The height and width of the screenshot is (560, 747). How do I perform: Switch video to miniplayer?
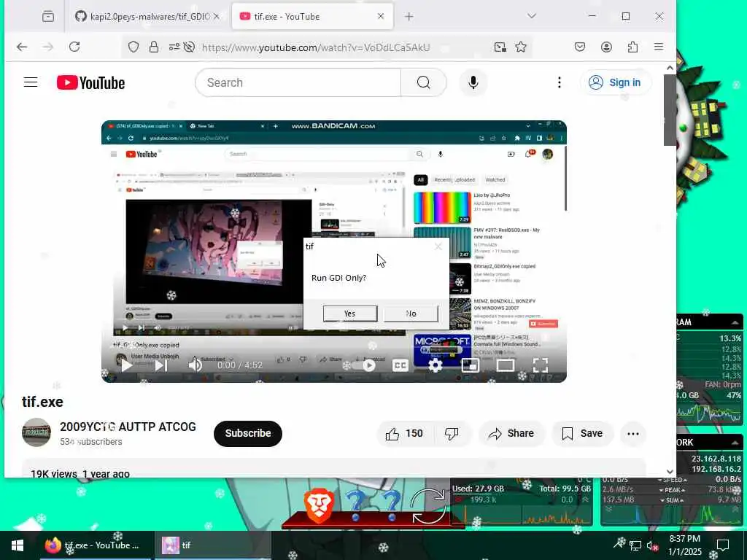pos(471,365)
